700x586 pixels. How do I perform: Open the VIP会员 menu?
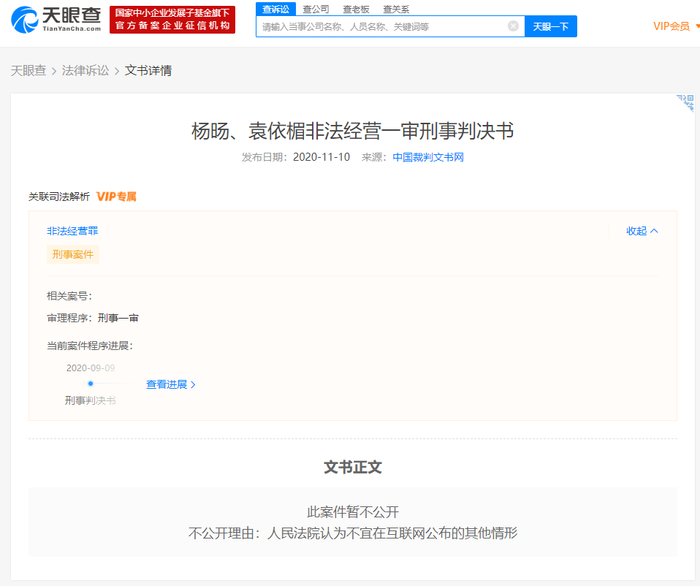point(673,26)
